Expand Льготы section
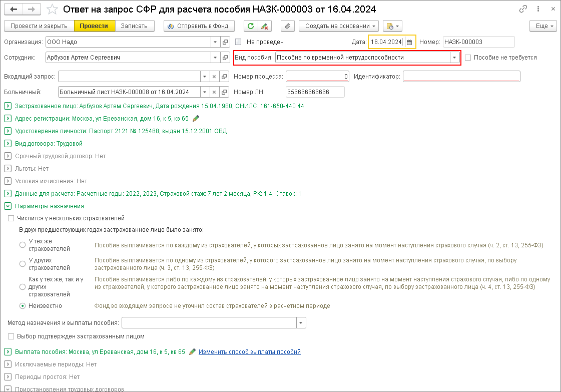 (8, 169)
